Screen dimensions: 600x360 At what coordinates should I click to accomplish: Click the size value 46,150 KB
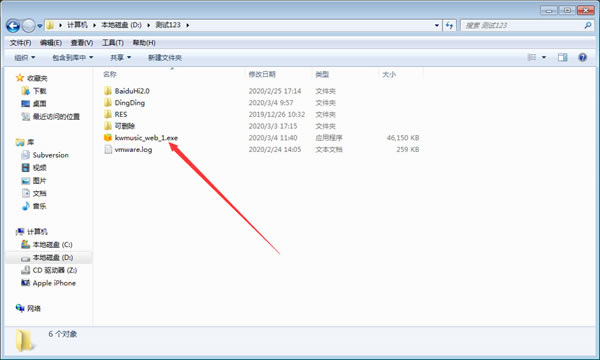(403, 138)
